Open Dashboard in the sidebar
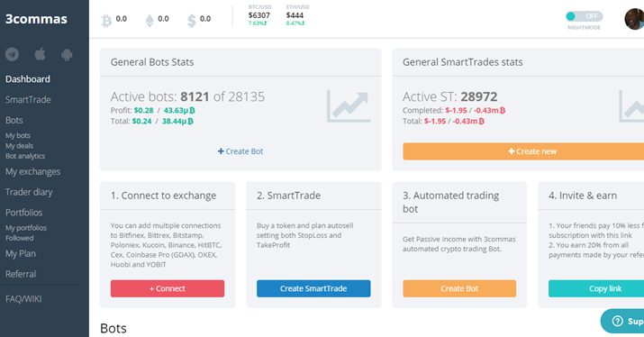Viewport: 644px width, 337px height. tap(28, 79)
